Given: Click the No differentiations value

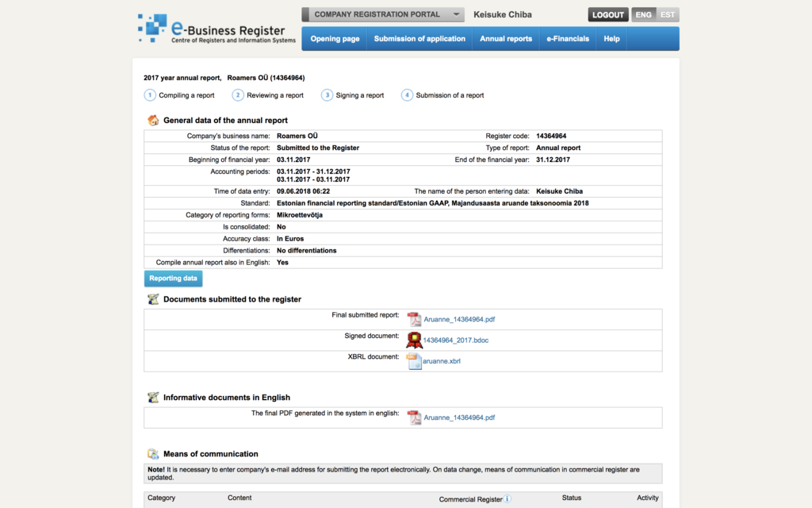Looking at the screenshot, I should (x=307, y=250).
